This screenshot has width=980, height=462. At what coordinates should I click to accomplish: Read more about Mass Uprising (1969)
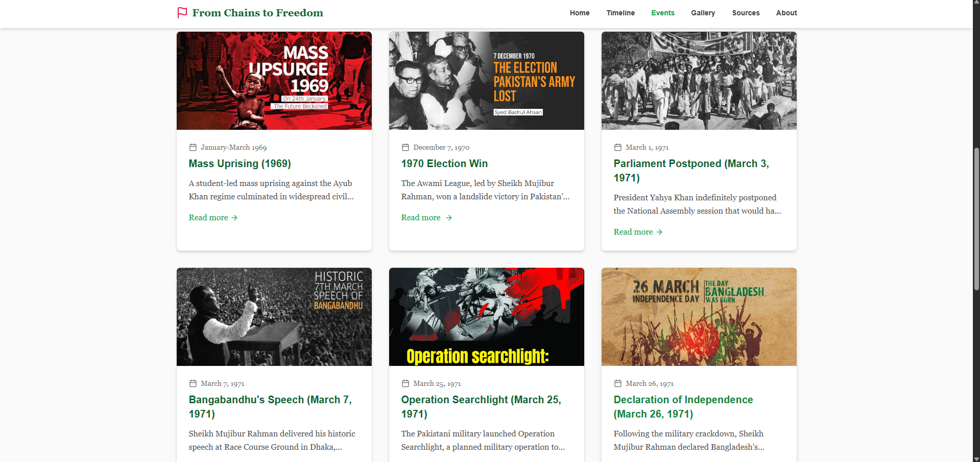(x=213, y=218)
